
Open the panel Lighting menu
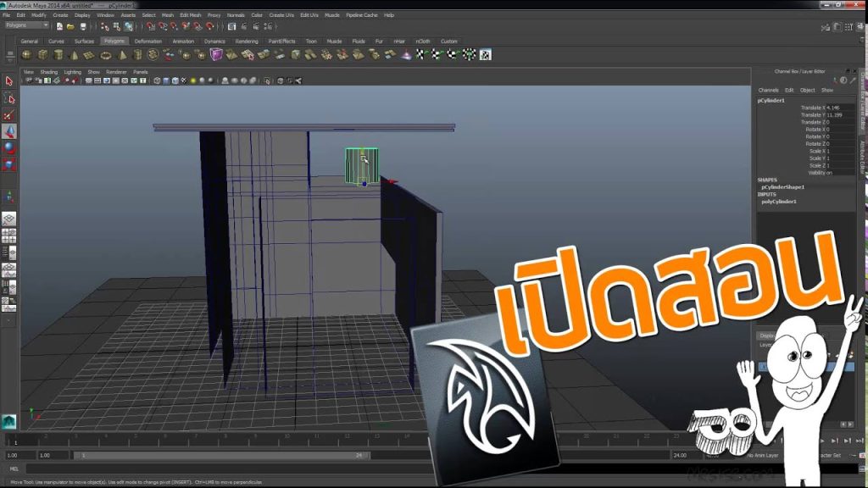[73, 72]
